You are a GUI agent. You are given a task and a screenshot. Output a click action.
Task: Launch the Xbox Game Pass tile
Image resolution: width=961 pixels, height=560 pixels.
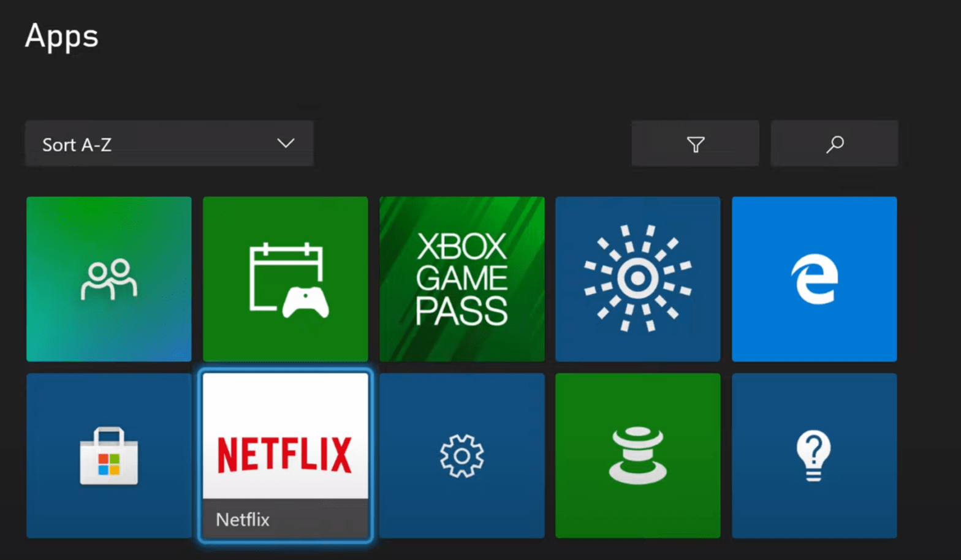click(x=462, y=279)
